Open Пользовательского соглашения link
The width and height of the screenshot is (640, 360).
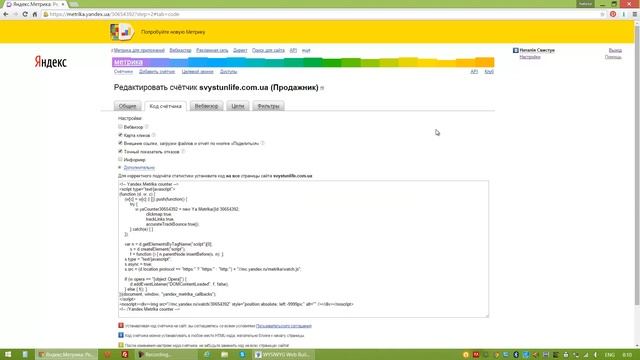pos(284,326)
